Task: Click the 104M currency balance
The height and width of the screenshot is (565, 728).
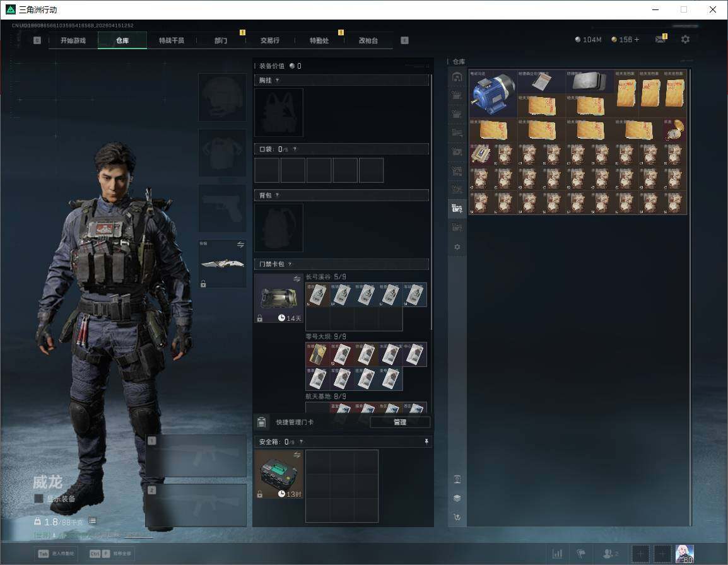Action: [588, 40]
